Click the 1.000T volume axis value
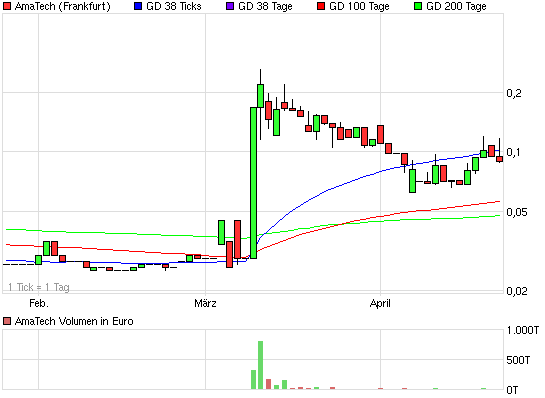 (523, 330)
